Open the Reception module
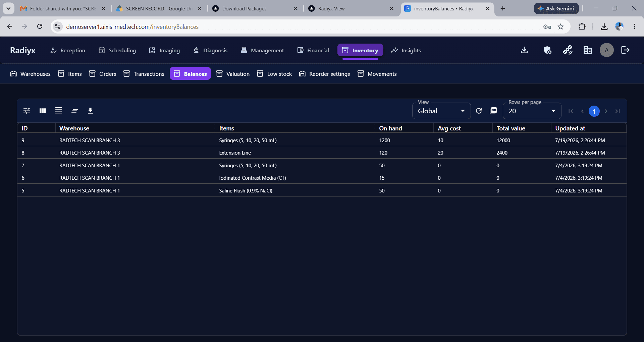644x342 pixels. click(68, 50)
